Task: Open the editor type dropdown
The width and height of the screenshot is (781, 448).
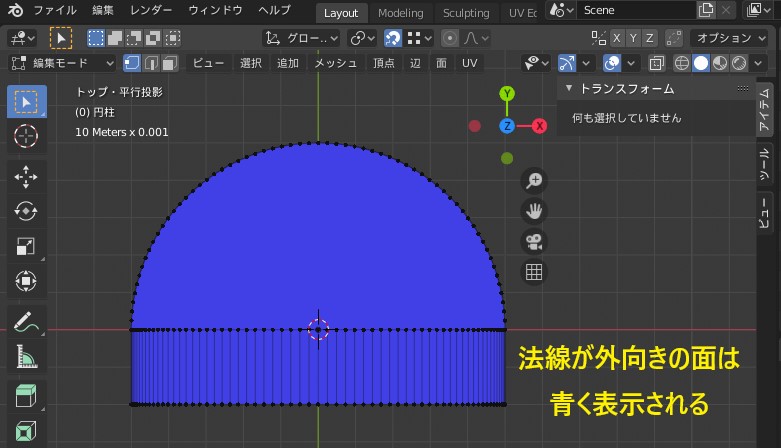Action: click(22, 38)
